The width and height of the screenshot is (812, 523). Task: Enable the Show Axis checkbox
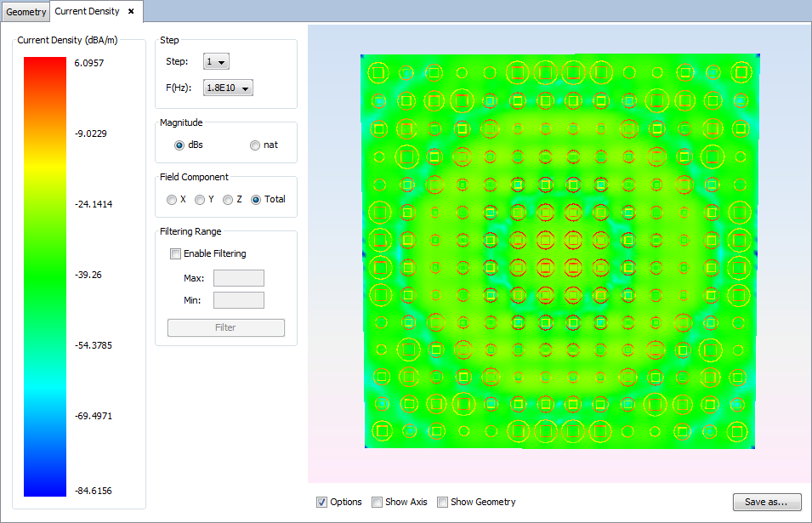(x=377, y=502)
